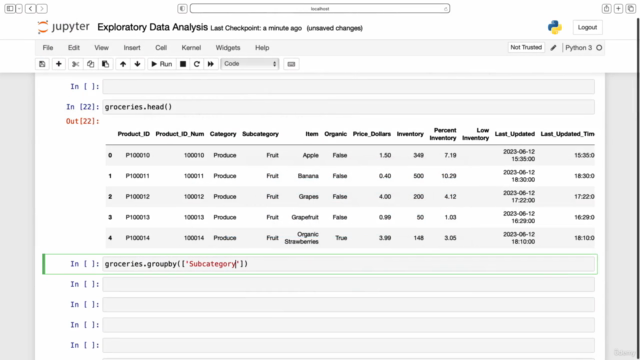Image resolution: width=640 pixels, height=360 pixels.
Task: Click the Grapefruit item cell
Action: coord(305,217)
